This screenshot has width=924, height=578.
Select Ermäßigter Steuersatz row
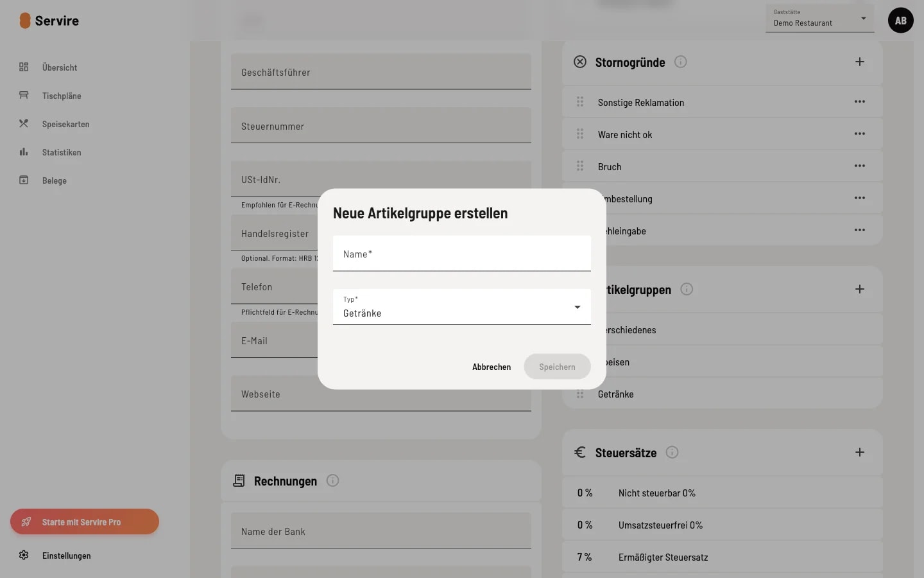723,557
